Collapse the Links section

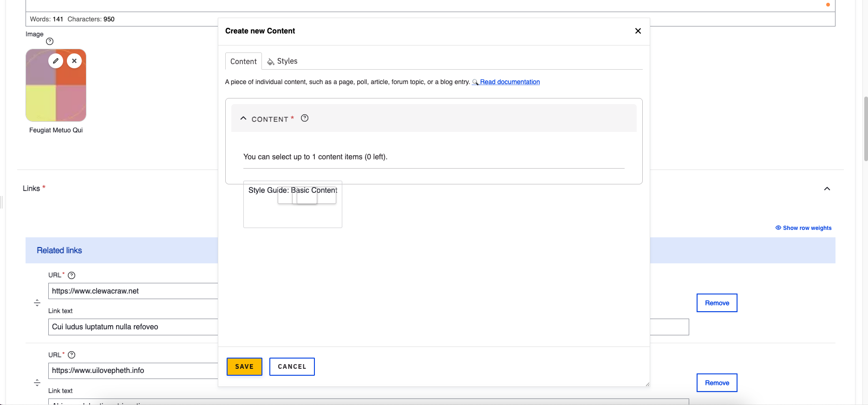[x=827, y=189]
